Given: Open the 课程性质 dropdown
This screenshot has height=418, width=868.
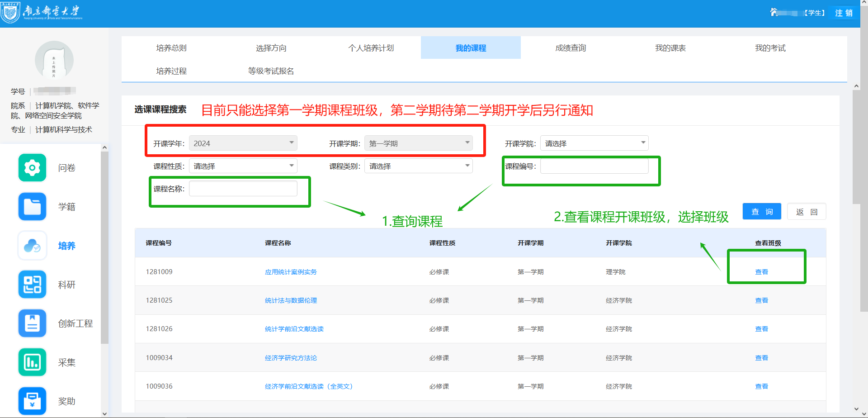Looking at the screenshot, I should pyautogui.click(x=243, y=166).
